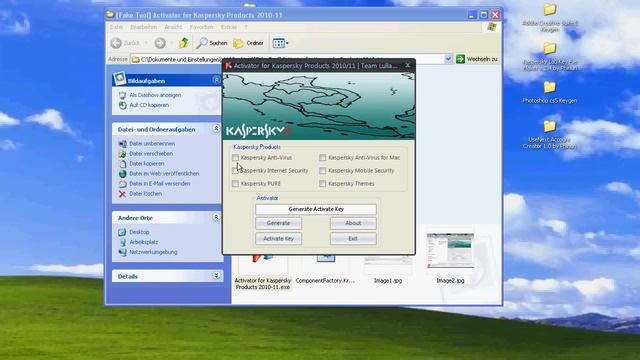Tick the Kaspersky Internet Security checkbox

(236, 171)
